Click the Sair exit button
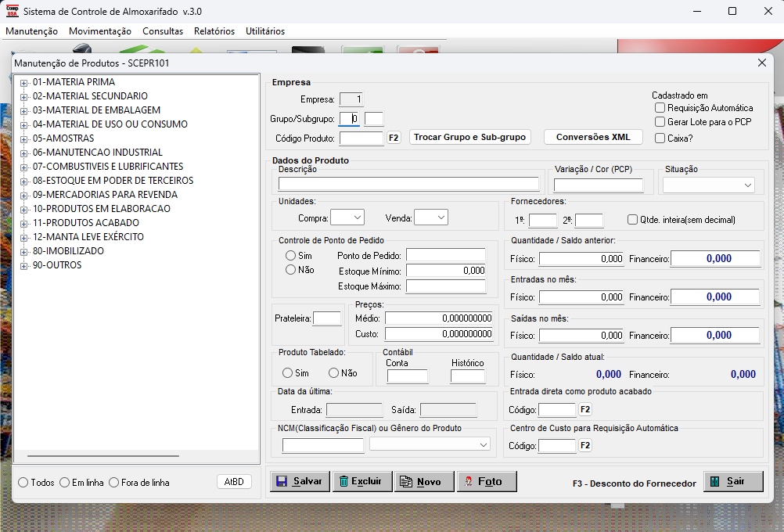This screenshot has height=532, width=784. pos(733,481)
